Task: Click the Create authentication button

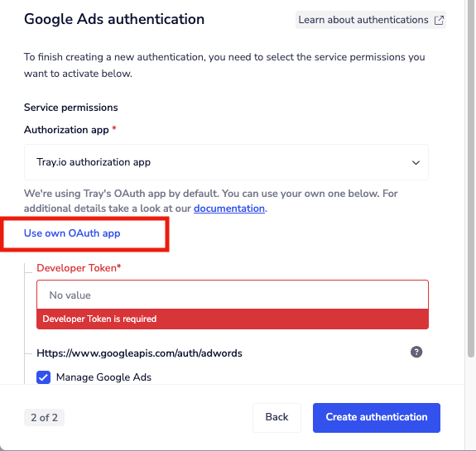Action: point(377,417)
